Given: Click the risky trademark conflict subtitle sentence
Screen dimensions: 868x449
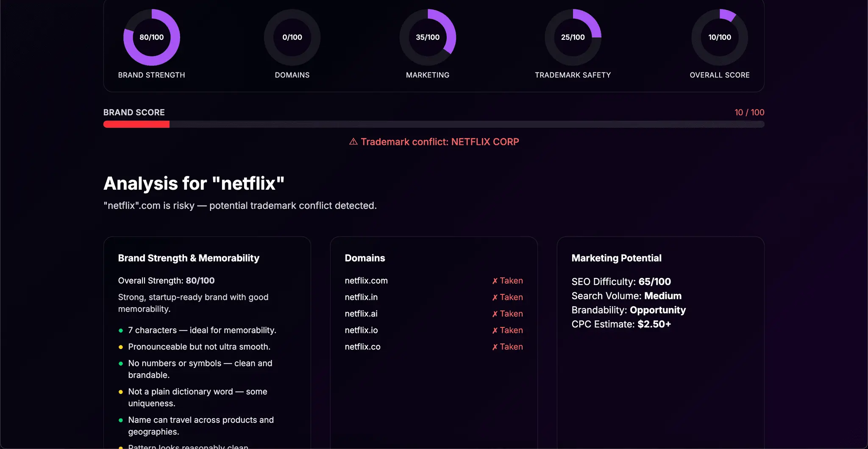Looking at the screenshot, I should 240,205.
